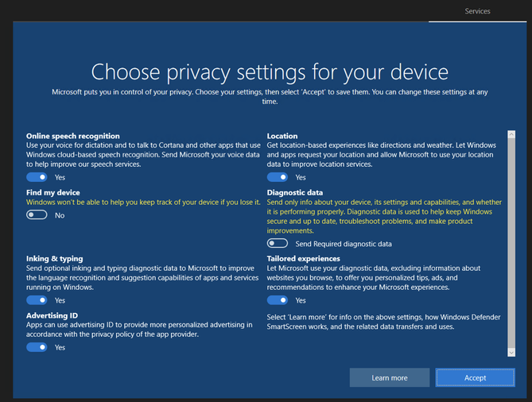Click the scrollbar up arrow
Screen dimensions: 532x402
coord(511,134)
